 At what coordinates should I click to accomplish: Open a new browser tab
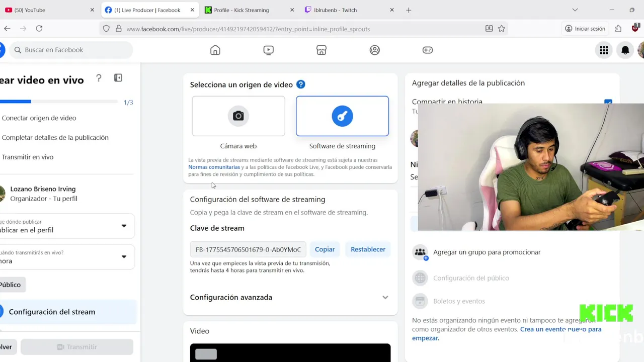pyautogui.click(x=409, y=10)
